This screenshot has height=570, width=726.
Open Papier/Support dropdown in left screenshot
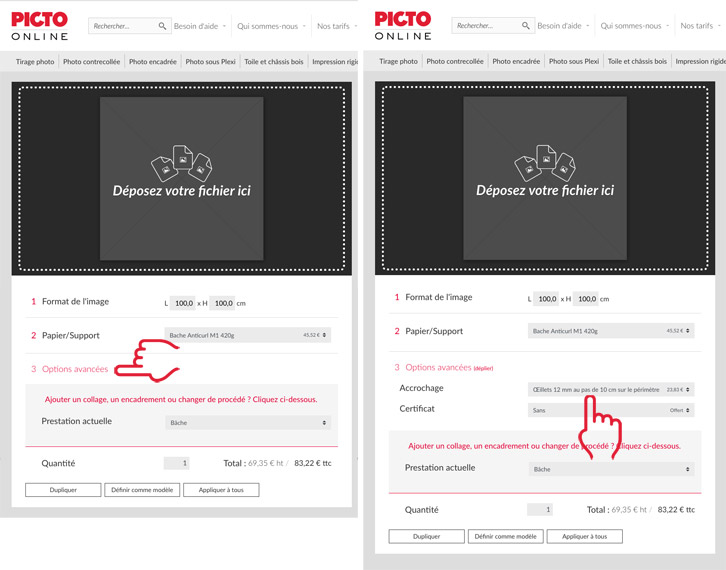[x=247, y=335]
